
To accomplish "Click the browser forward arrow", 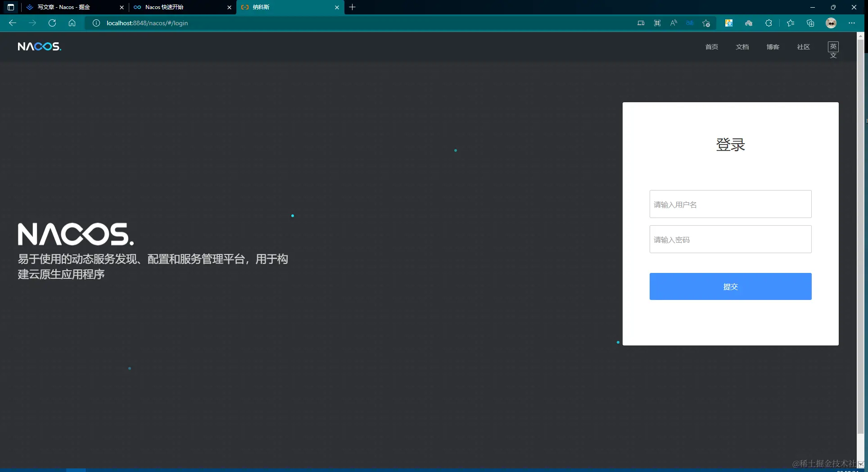I will click(x=32, y=23).
